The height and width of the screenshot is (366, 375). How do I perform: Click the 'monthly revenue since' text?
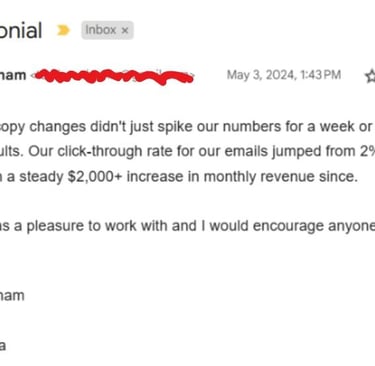tap(280, 176)
